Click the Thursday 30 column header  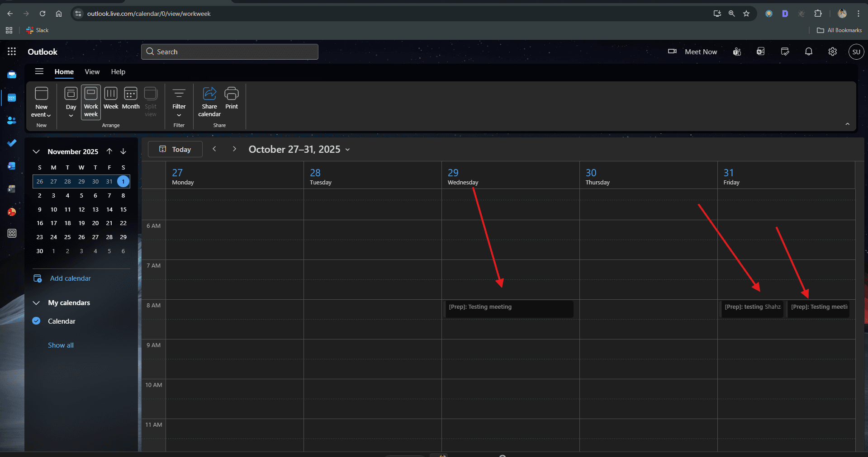pyautogui.click(x=649, y=175)
